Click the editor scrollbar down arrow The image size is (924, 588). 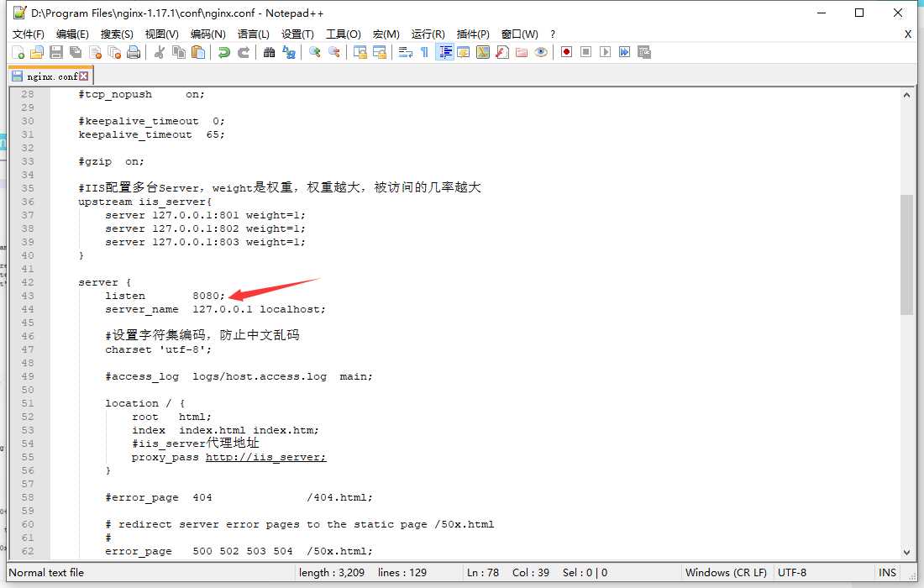pyautogui.click(x=906, y=552)
